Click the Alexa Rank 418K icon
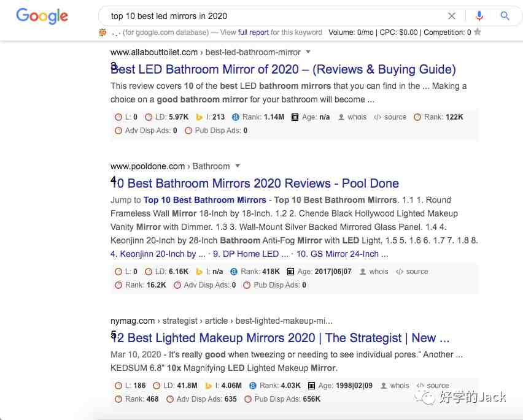Image resolution: width=523 pixels, height=420 pixels. pyautogui.click(x=234, y=272)
